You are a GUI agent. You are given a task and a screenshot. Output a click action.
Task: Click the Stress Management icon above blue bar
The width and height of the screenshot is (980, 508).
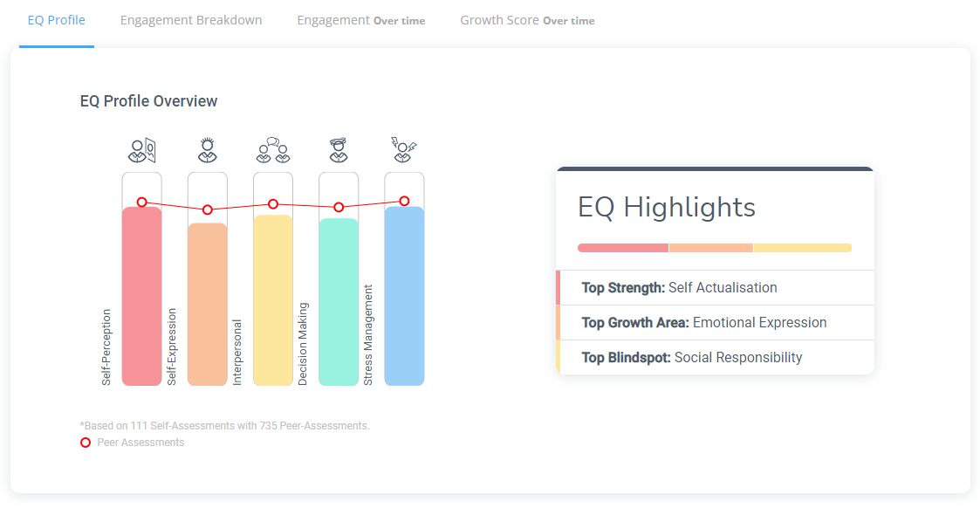pyautogui.click(x=404, y=151)
